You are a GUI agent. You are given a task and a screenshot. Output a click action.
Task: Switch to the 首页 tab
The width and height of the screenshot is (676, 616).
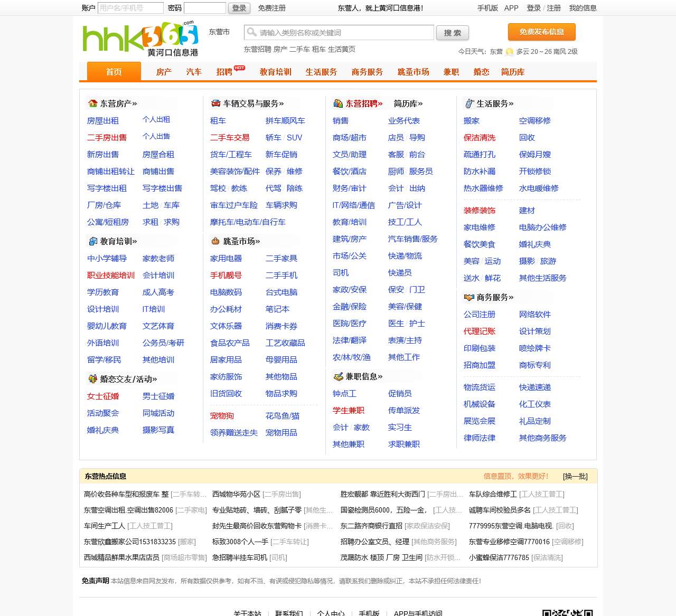(x=114, y=72)
